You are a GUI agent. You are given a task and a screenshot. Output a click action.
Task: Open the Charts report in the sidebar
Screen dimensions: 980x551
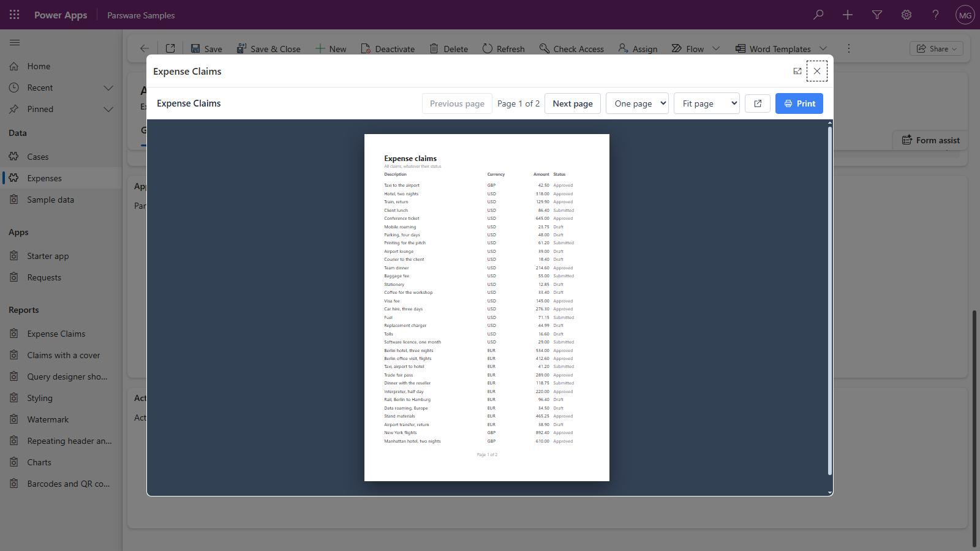(x=61, y=462)
